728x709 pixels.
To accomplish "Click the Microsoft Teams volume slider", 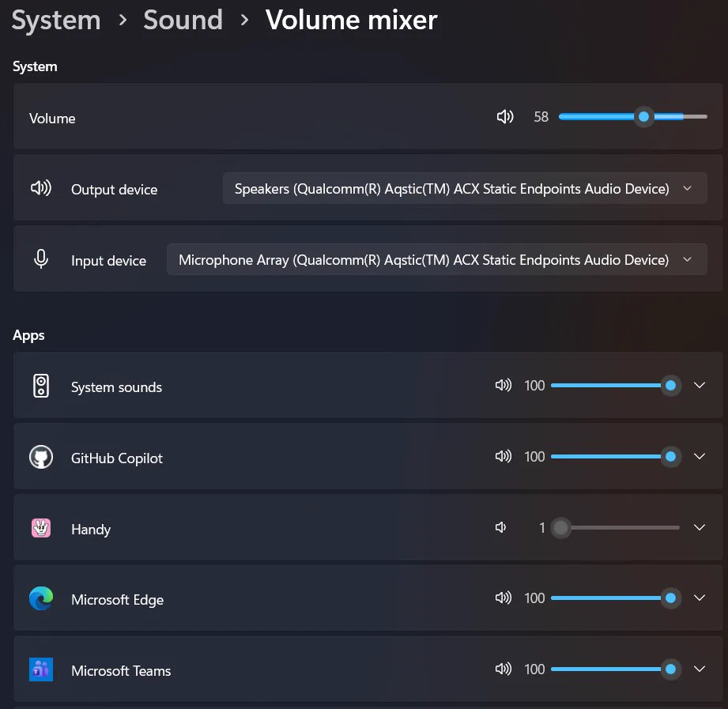I will [615, 669].
